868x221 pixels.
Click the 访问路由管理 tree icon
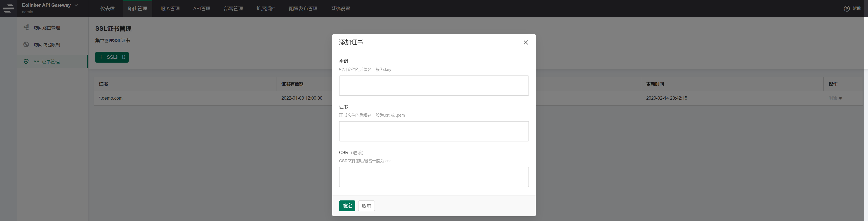26,28
